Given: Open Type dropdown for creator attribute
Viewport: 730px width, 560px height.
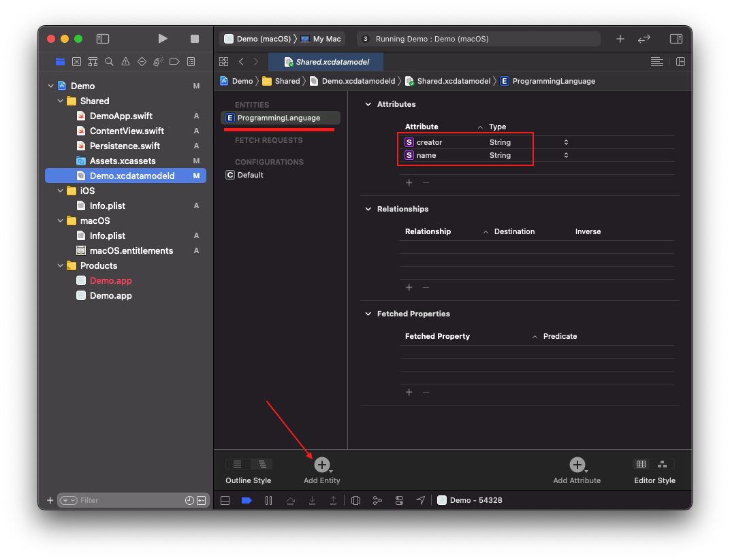Looking at the screenshot, I should [x=565, y=142].
